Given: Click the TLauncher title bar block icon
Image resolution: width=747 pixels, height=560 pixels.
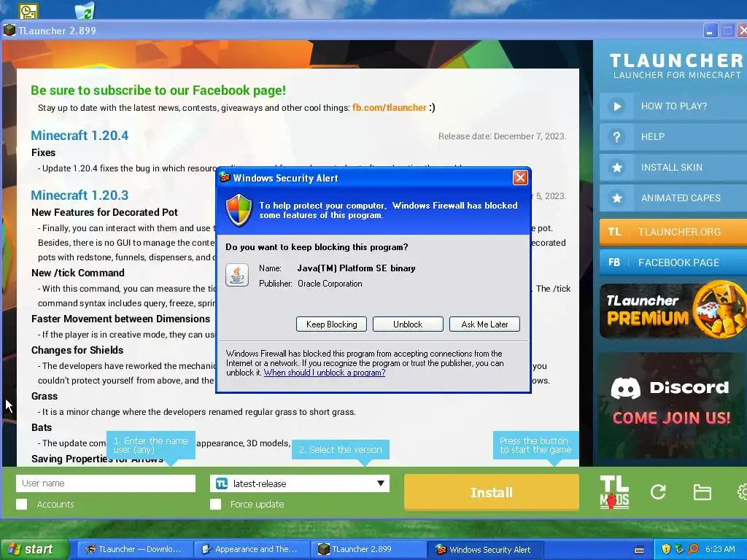Looking at the screenshot, I should pyautogui.click(x=9, y=31).
